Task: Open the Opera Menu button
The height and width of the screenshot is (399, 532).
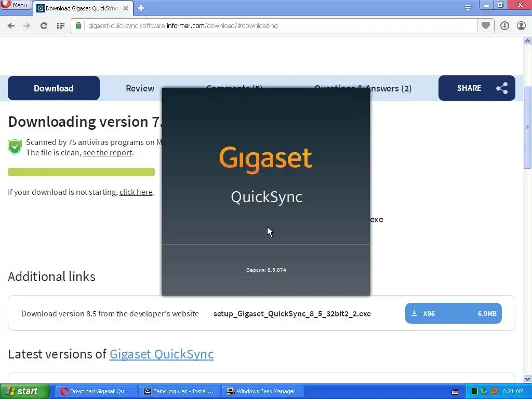Action: coord(16,5)
